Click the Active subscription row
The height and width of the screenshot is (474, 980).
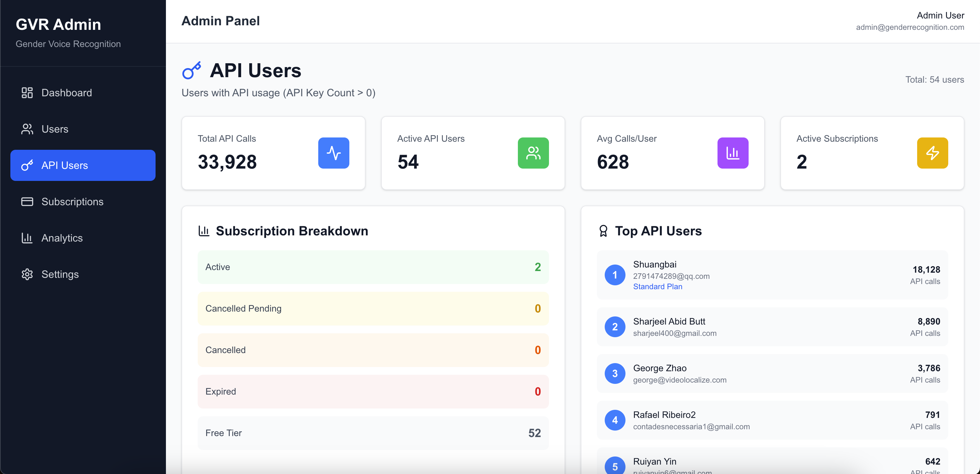click(x=372, y=267)
